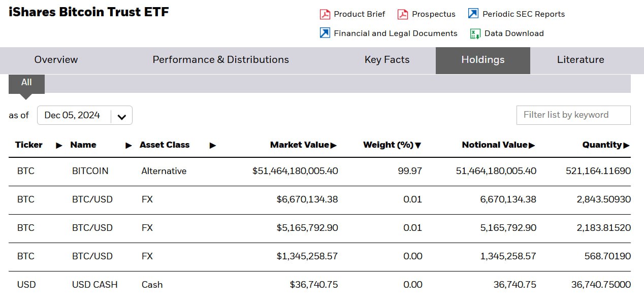Sort holdings by Market Value arrow
Screen dimensions: 644x306
334,146
